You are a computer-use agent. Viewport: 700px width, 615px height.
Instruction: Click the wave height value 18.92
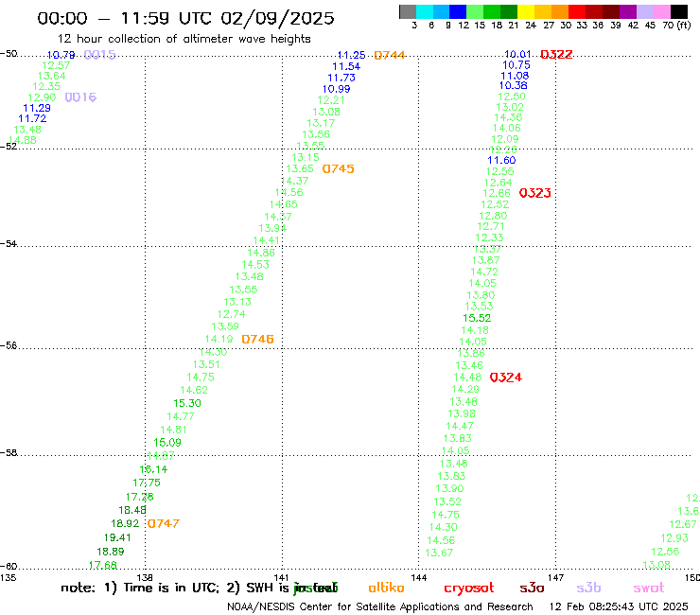(125, 523)
